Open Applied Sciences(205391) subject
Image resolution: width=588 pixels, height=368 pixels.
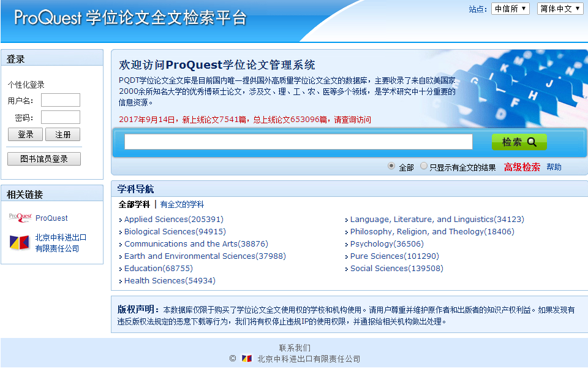pyautogui.click(x=173, y=220)
